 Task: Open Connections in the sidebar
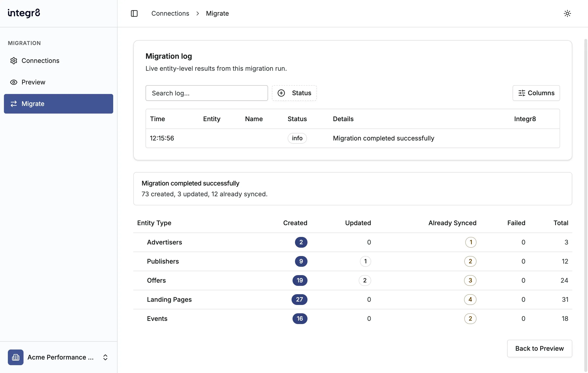pos(59,61)
